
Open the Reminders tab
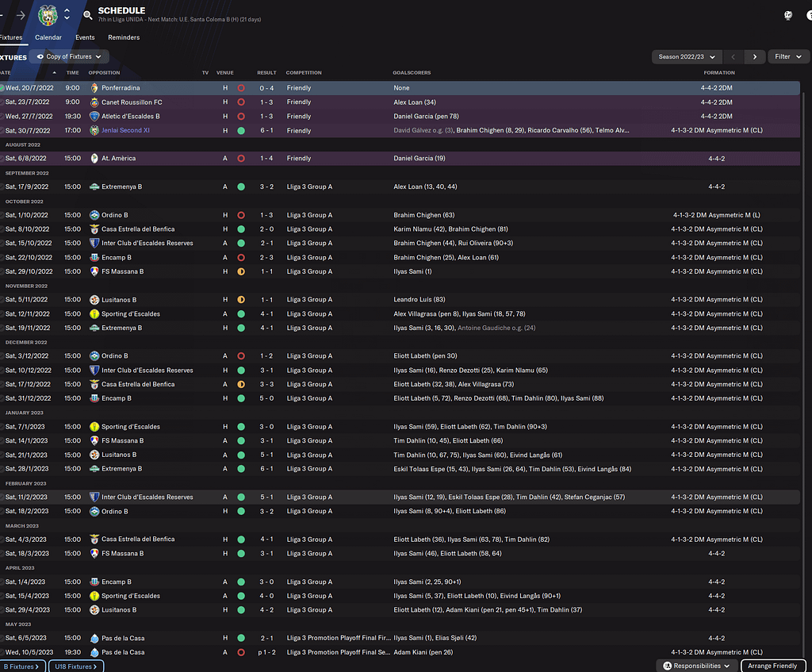124,37
